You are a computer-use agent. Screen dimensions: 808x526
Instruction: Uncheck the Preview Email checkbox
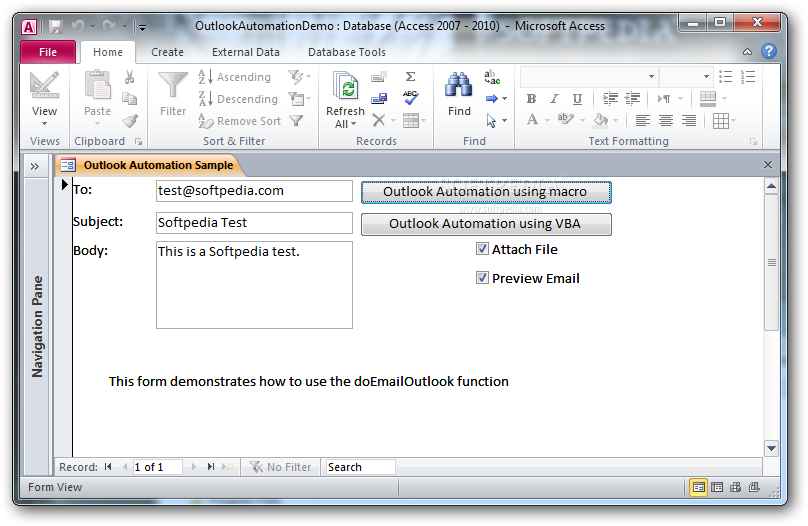click(x=482, y=278)
